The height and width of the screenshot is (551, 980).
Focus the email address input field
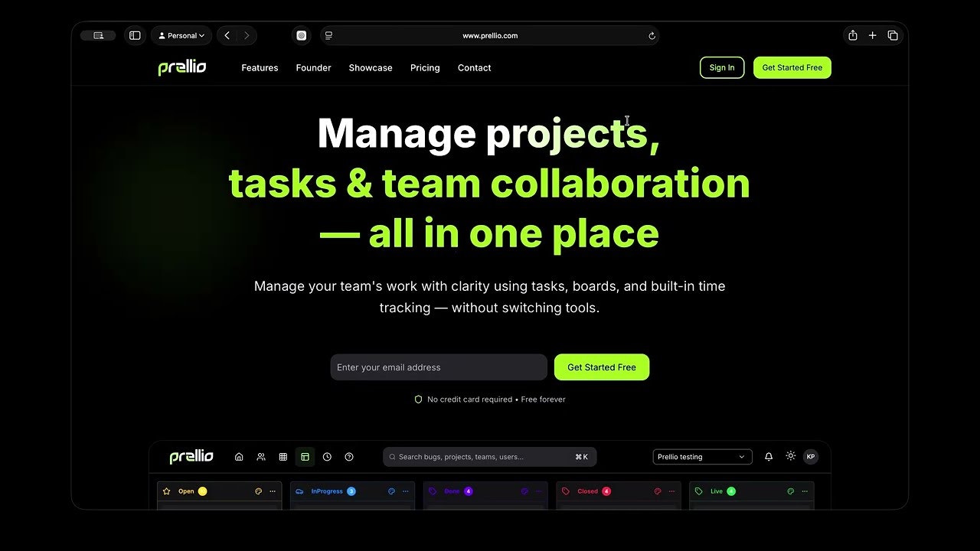(x=439, y=367)
